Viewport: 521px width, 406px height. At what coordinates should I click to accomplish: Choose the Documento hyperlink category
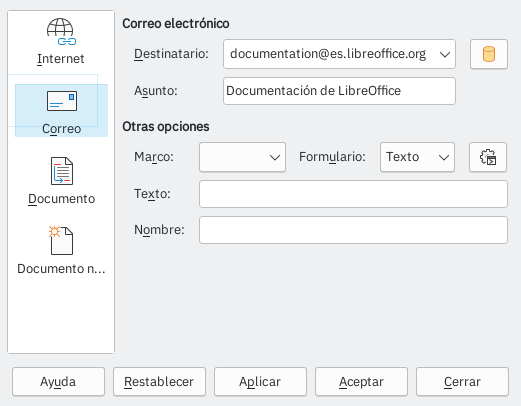coord(61,181)
